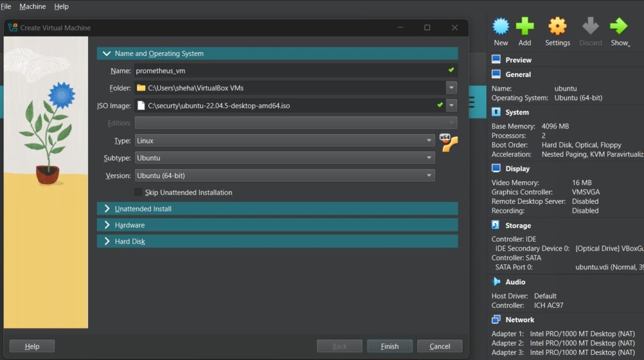Screen dimensions: 644x360
Task: Open the Help menu
Action: (61, 6)
